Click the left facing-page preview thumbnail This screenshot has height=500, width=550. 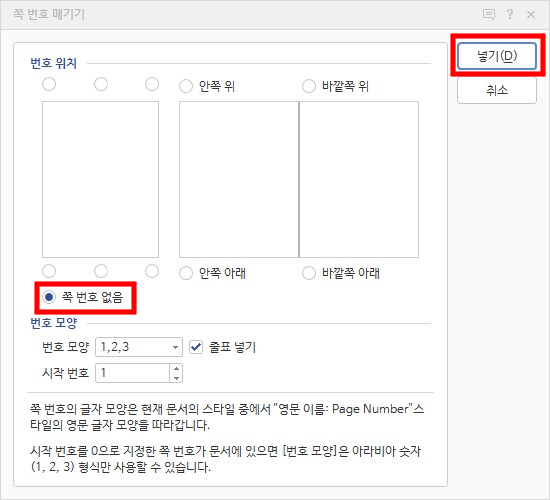tap(239, 179)
